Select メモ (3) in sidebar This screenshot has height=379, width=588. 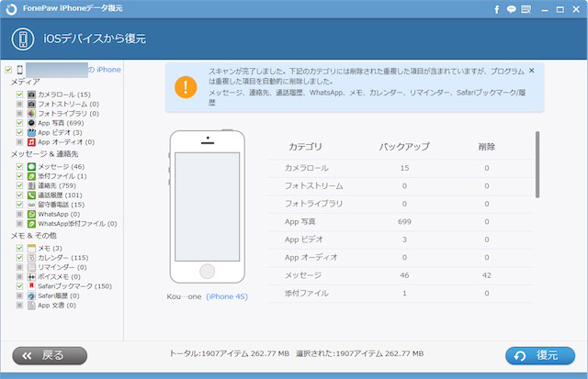click(x=50, y=249)
